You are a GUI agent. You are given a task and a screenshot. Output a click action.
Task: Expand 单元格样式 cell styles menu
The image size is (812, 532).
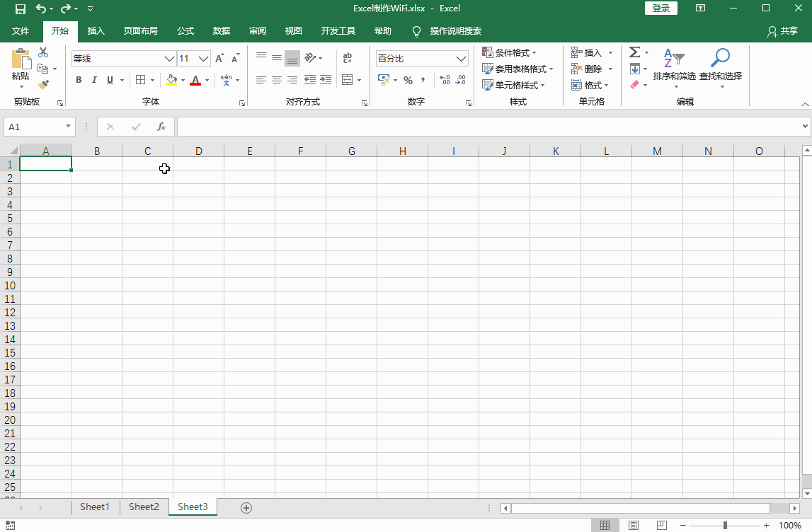513,85
